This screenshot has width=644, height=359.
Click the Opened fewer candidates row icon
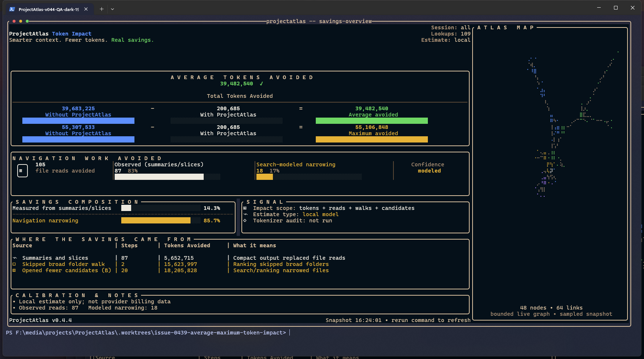(15, 270)
